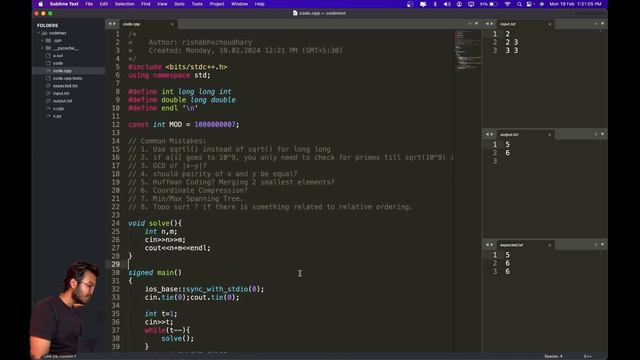Click on the void solve() line

tap(155, 223)
